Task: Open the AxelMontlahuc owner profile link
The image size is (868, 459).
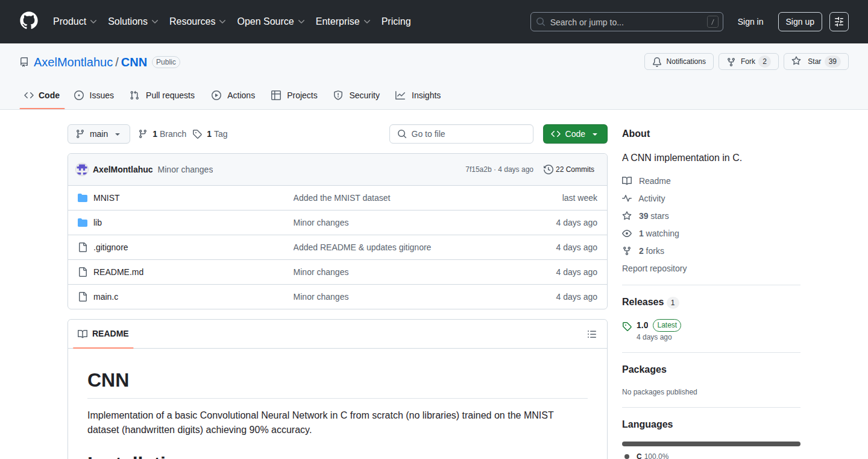Action: pos(74,62)
